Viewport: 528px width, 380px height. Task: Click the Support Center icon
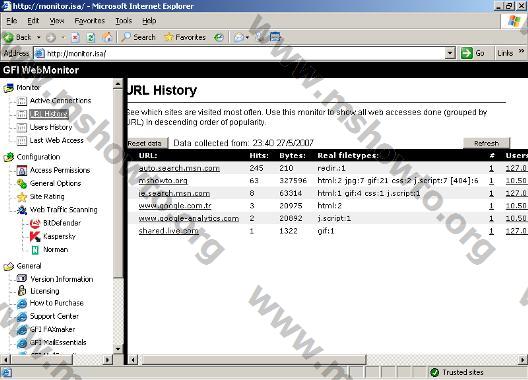tap(22, 317)
